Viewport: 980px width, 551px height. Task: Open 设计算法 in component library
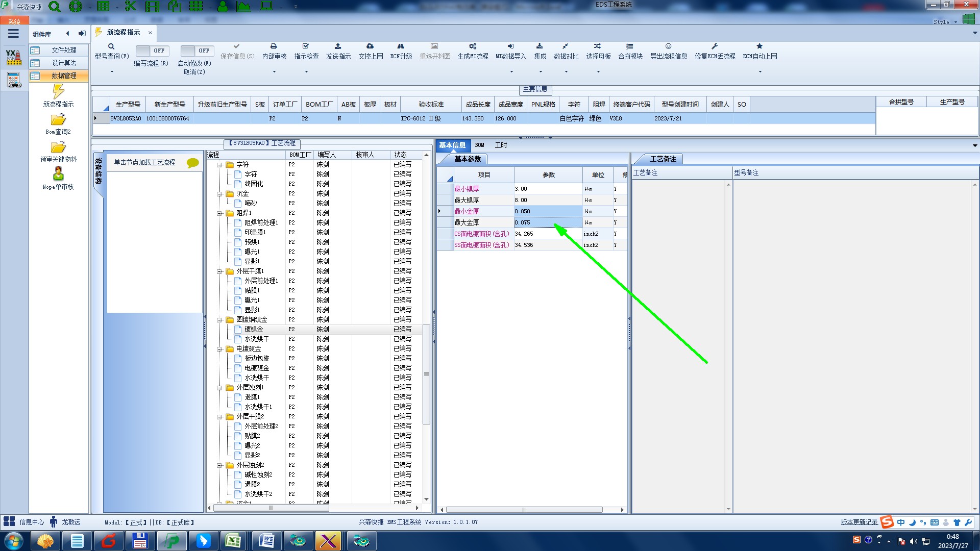[x=59, y=63]
